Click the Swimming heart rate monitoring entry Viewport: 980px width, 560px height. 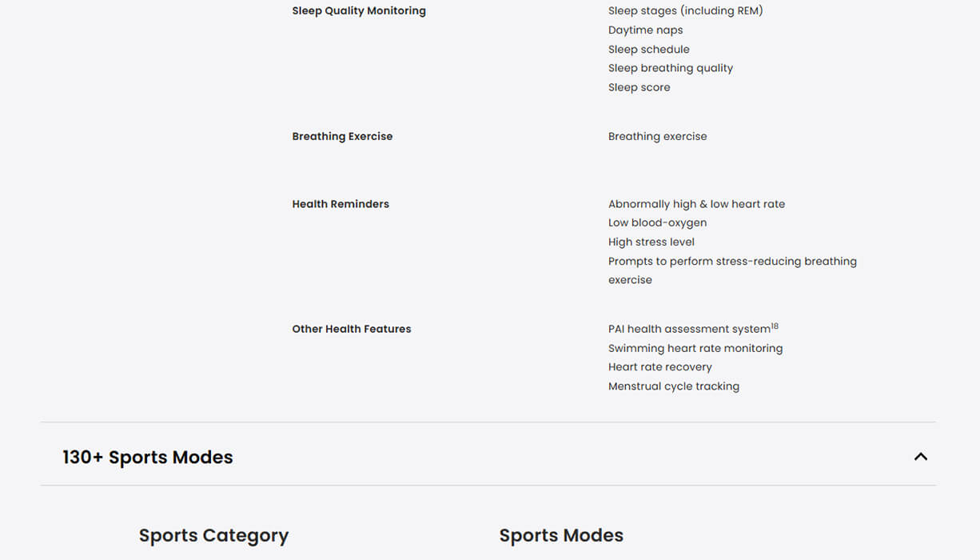(x=695, y=348)
